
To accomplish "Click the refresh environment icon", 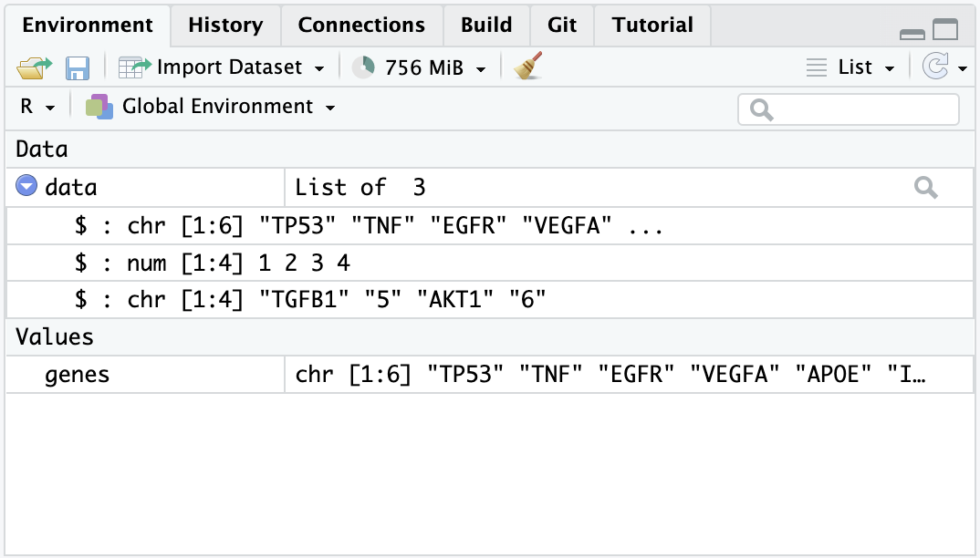I will [935, 67].
